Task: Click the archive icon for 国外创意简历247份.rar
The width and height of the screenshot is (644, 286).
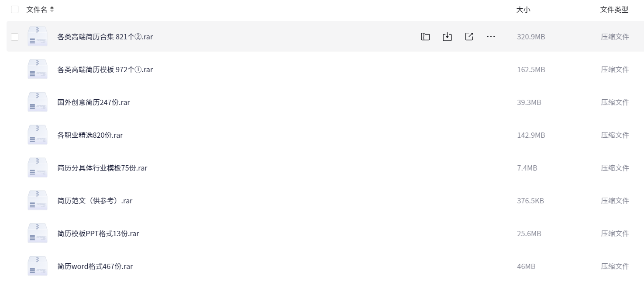Action: point(38,102)
